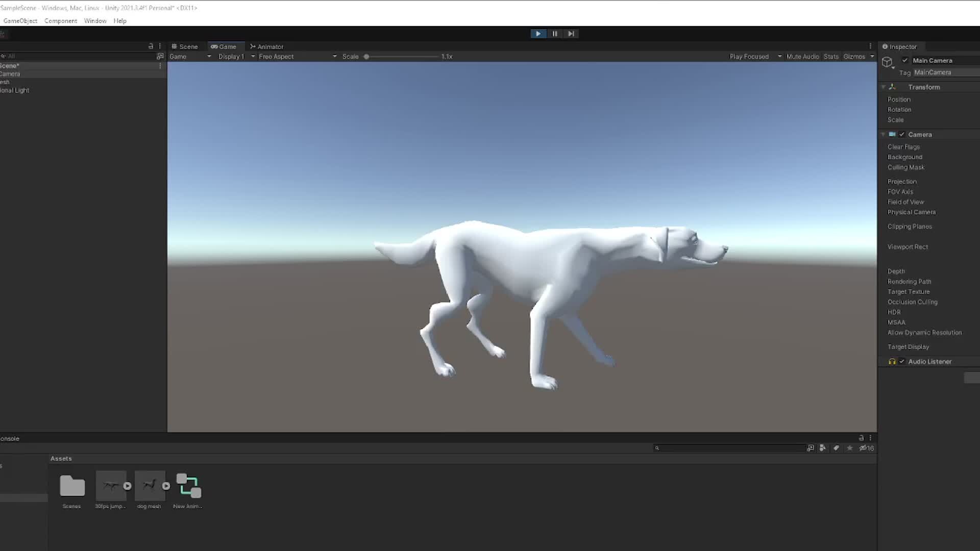Toggle the Audio Listener enabled checkbox
This screenshot has width=980, height=551.
tap(902, 361)
